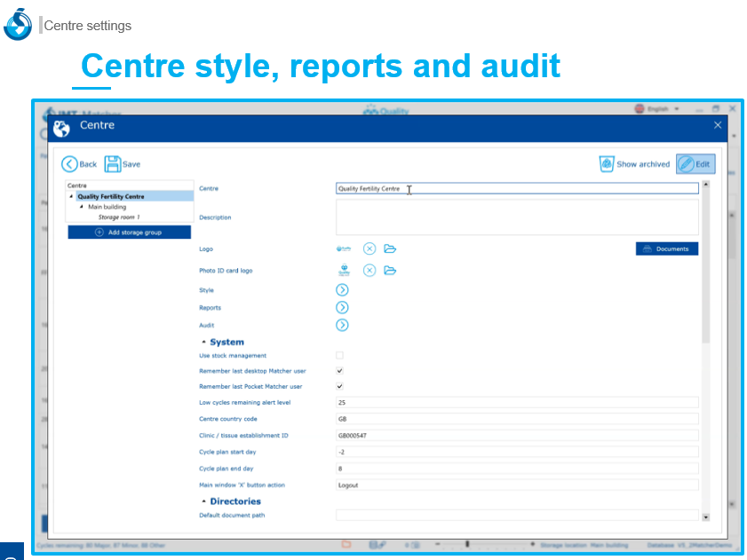Screen dimensions: 747x560
Task: Click the Edit pencil icon
Action: [x=685, y=164]
